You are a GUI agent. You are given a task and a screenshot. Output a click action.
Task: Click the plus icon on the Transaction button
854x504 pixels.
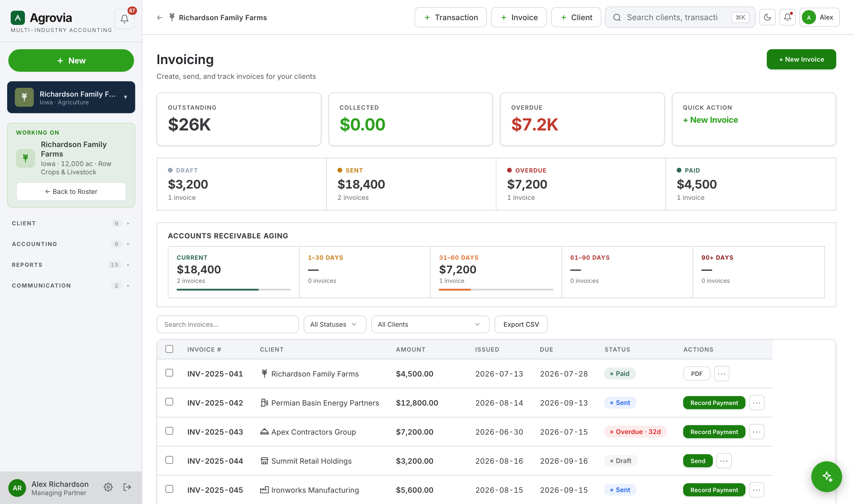pos(427,17)
